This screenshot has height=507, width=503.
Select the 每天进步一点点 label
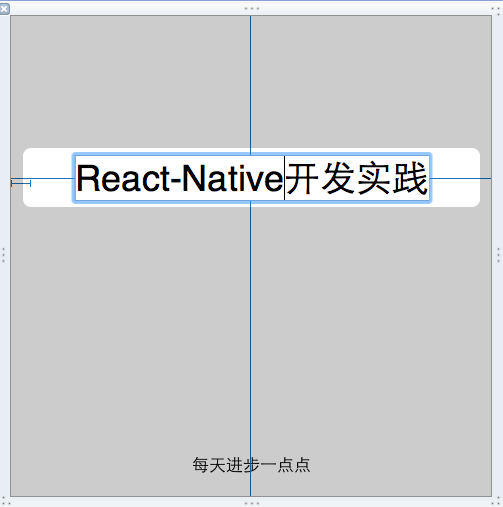[x=251, y=465]
